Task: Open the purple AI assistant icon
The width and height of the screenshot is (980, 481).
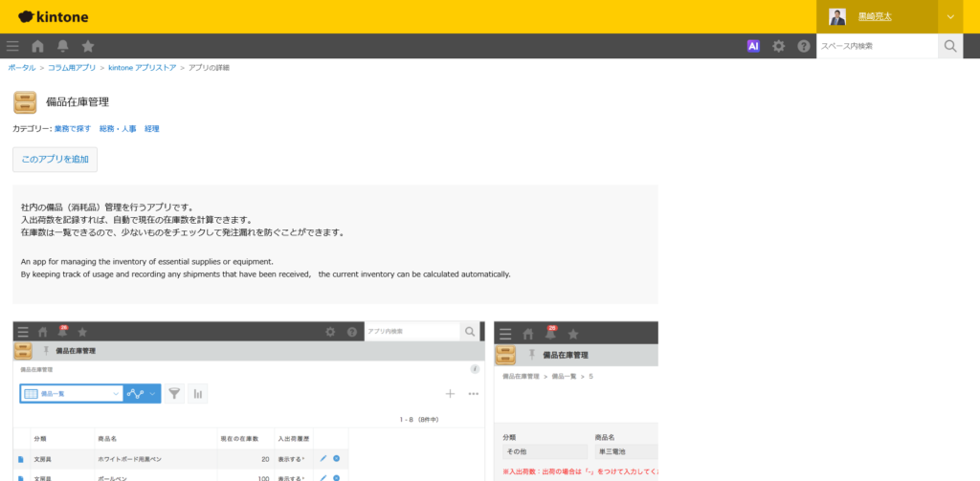Action: pyautogui.click(x=753, y=46)
